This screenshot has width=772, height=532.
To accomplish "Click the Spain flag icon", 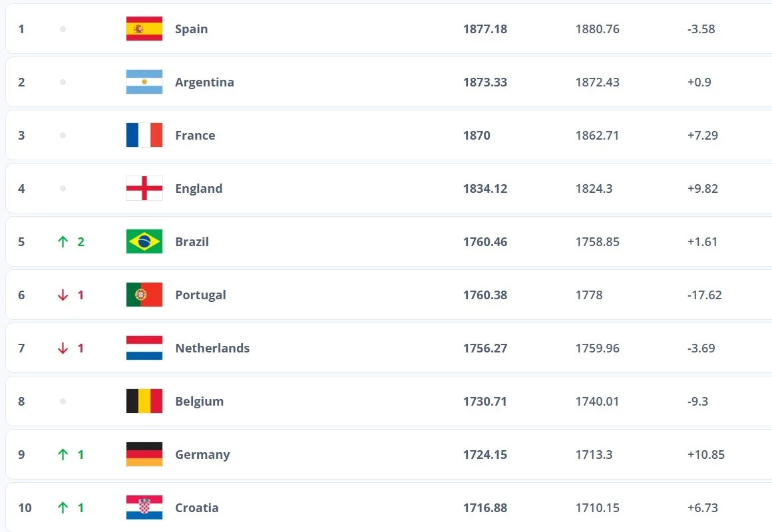I will click(144, 29).
